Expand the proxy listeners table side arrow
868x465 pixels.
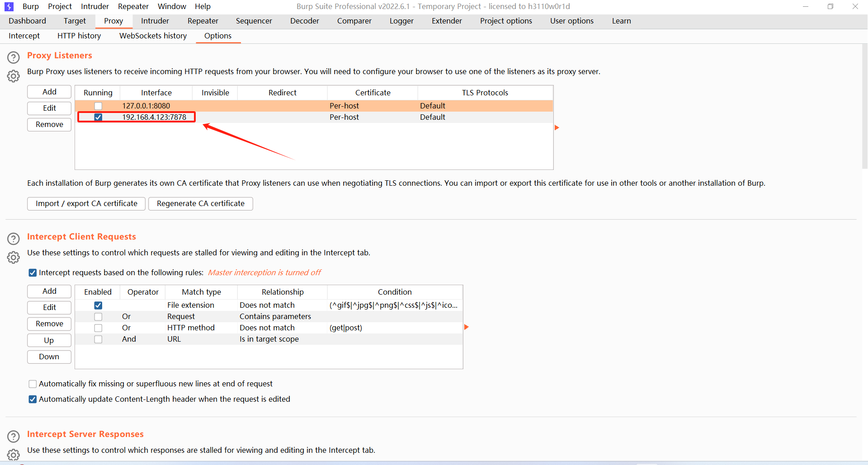557,127
